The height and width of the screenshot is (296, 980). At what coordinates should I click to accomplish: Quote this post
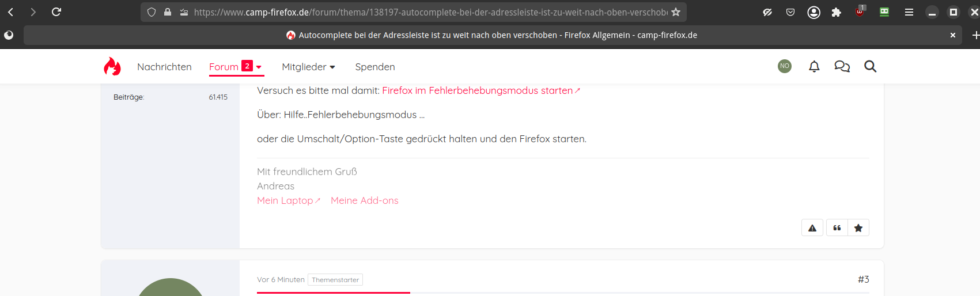(837, 228)
